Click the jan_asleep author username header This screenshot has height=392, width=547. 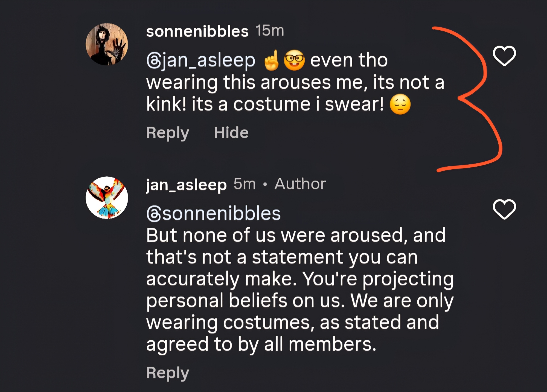[186, 185]
